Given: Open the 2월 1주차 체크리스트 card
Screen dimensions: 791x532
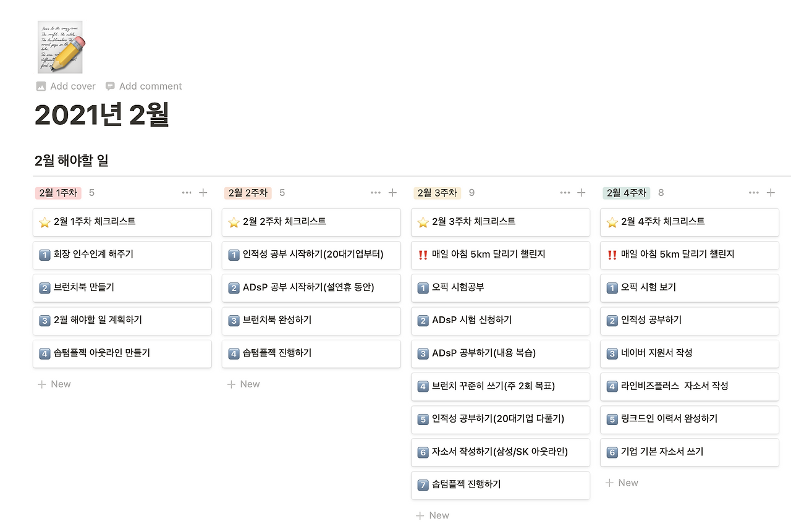Looking at the screenshot, I should coord(122,222).
